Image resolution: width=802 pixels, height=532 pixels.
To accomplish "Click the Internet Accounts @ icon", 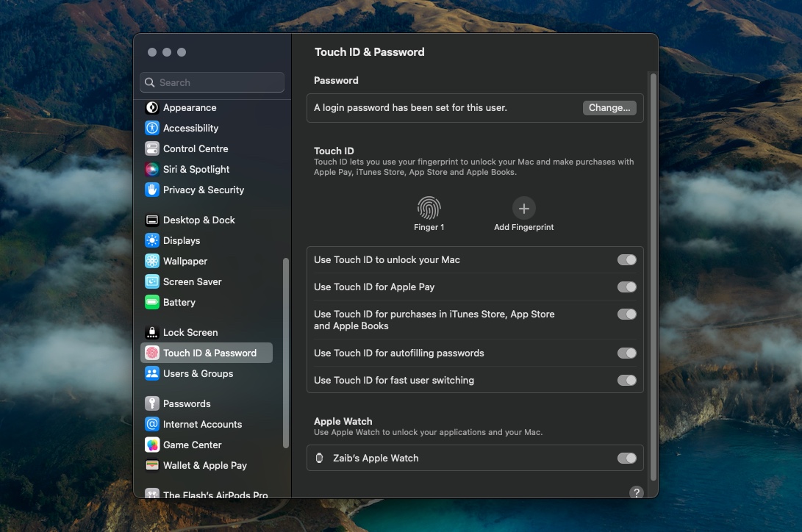I will (152, 424).
